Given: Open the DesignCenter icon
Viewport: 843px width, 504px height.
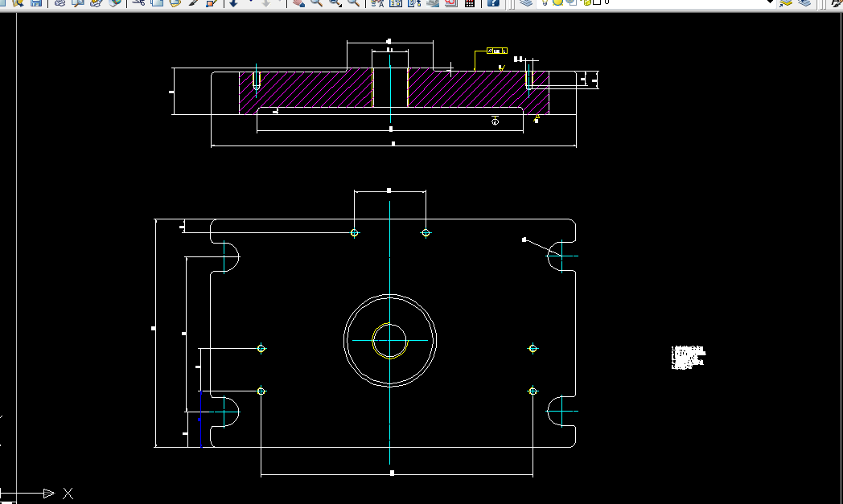Looking at the screenshot, I should 396,2.
